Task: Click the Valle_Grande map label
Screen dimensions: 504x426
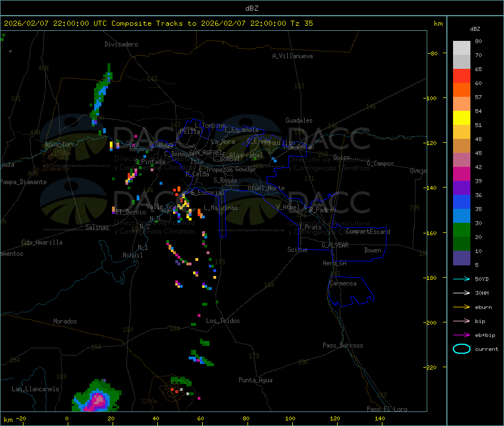Action: [x=165, y=207]
